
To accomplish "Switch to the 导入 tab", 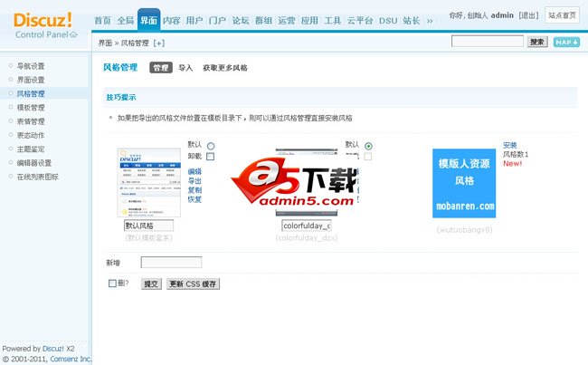I will pyautogui.click(x=185, y=68).
